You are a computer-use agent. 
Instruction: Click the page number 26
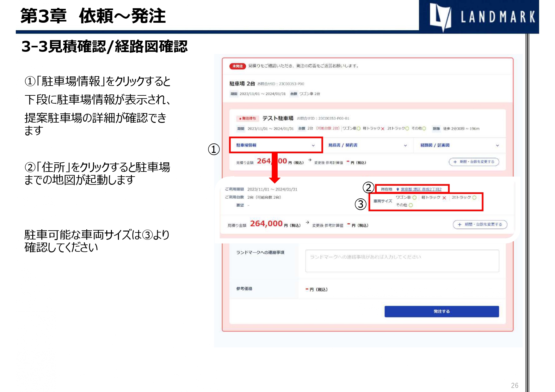(x=515, y=385)
